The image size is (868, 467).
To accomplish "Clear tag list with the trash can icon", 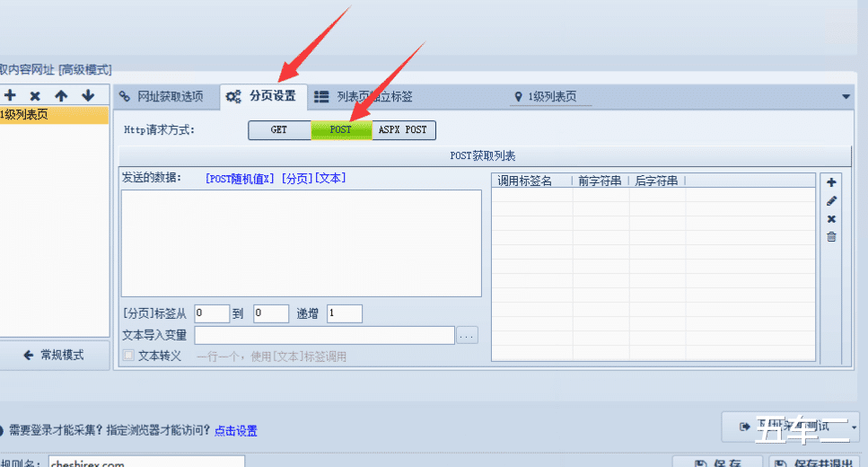I will point(831,236).
